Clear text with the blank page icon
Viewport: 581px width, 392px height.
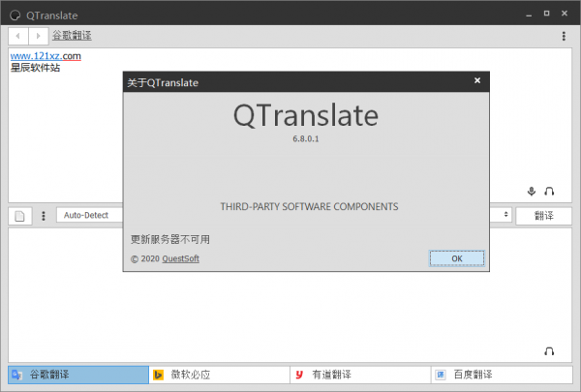(20, 216)
